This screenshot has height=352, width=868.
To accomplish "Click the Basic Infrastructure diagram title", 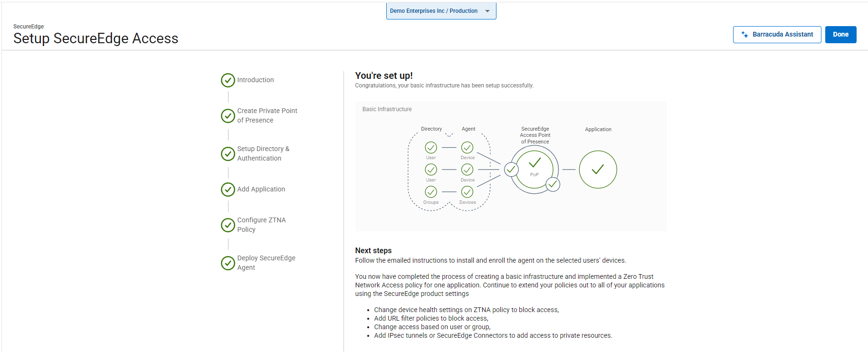I will click(x=387, y=109).
